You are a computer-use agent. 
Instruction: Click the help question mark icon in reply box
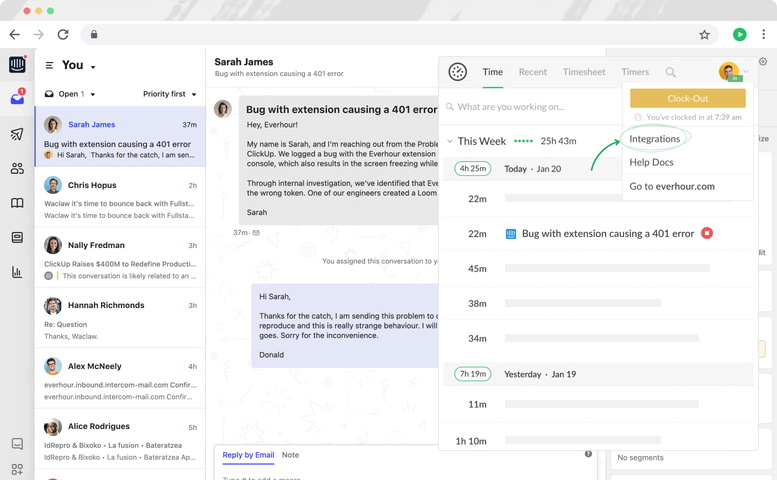[588, 454]
